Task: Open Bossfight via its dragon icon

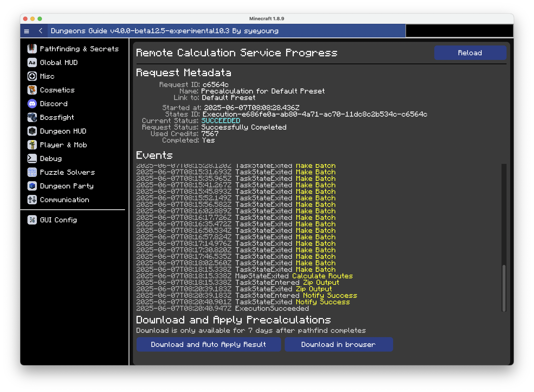Action: (x=32, y=117)
